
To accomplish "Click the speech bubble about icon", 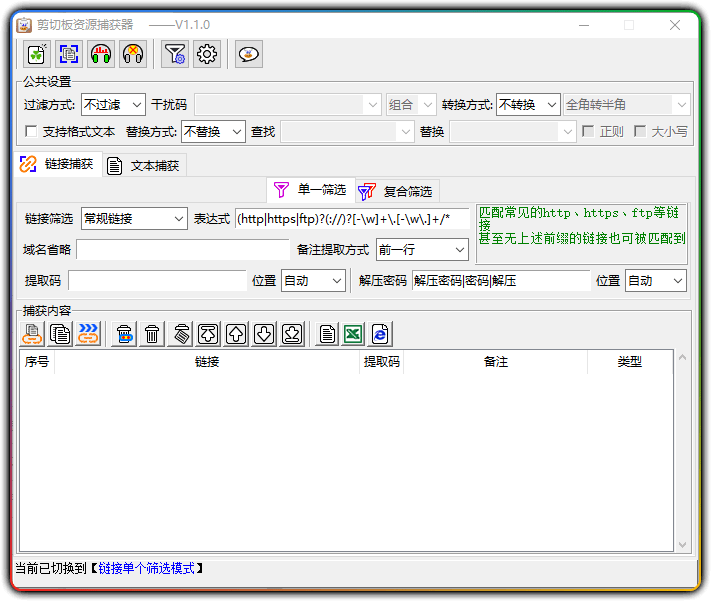I will tap(248, 55).
